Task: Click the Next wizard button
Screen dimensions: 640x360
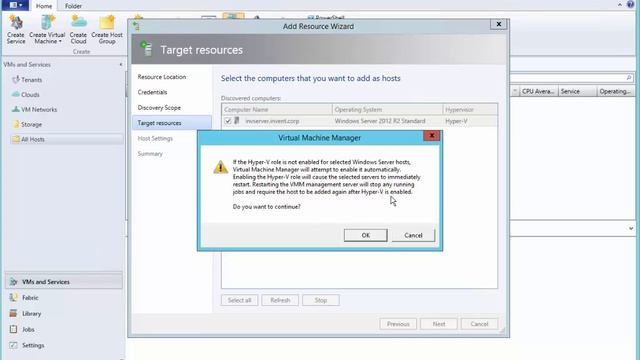Action: point(439,324)
